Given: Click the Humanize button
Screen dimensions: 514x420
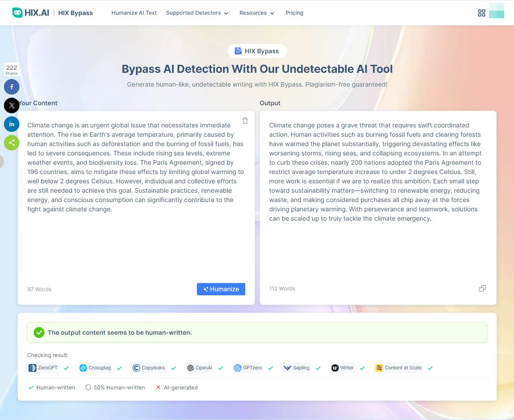Looking at the screenshot, I should pos(221,289).
